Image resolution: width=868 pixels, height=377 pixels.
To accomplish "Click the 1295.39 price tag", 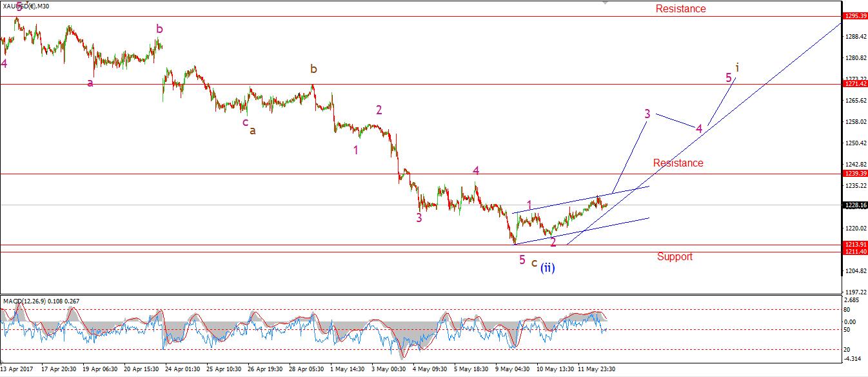I will pos(854,15).
